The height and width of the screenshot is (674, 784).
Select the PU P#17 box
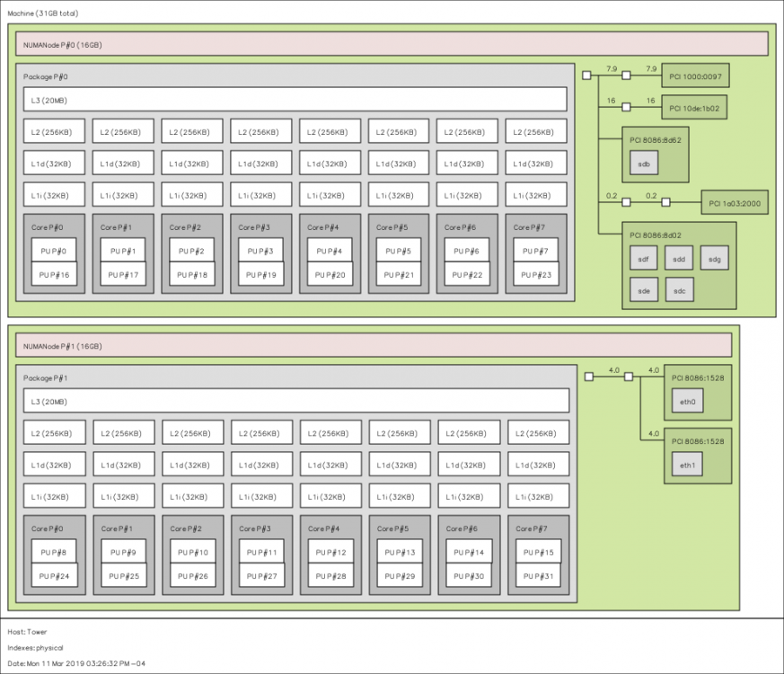124,274
